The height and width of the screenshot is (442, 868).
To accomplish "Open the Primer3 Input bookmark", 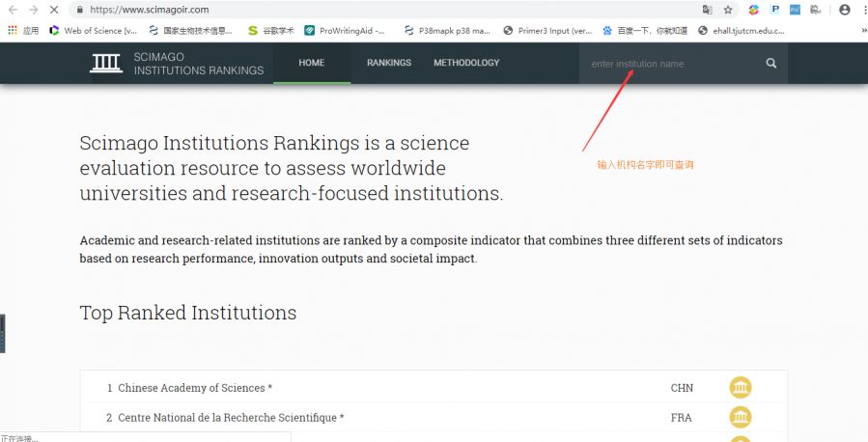I will click(x=547, y=31).
